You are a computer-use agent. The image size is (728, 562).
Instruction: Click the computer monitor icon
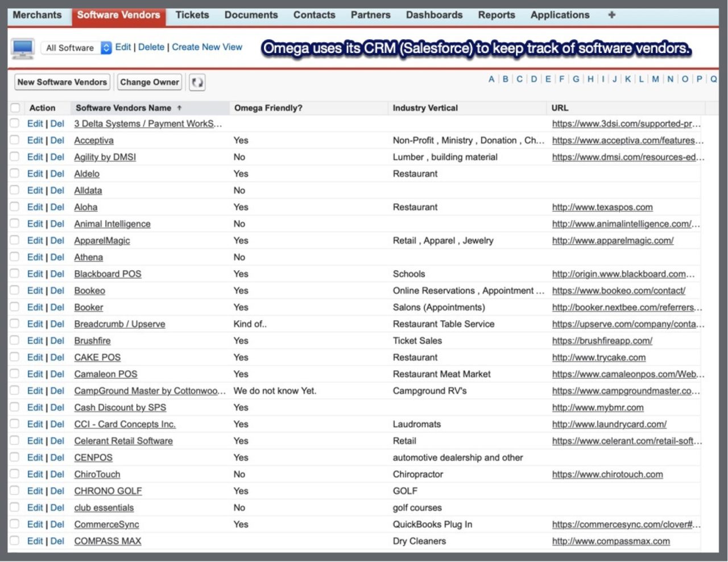[23, 48]
